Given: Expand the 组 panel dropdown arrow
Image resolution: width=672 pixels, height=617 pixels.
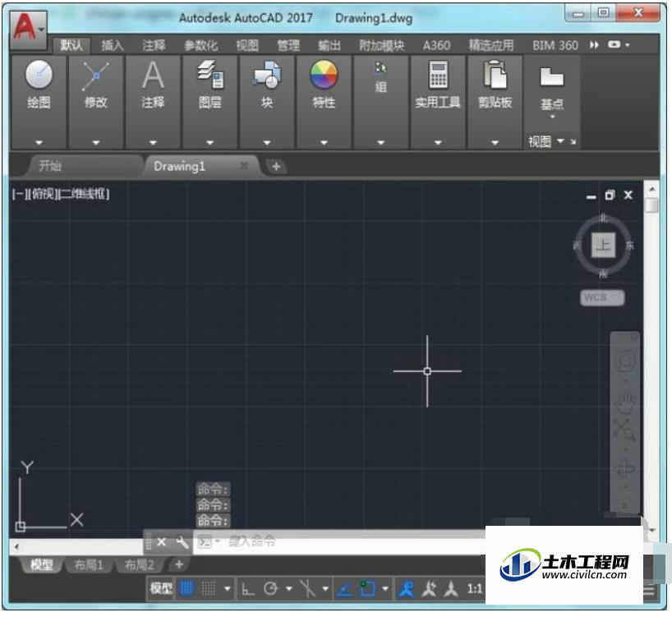Looking at the screenshot, I should point(381,142).
